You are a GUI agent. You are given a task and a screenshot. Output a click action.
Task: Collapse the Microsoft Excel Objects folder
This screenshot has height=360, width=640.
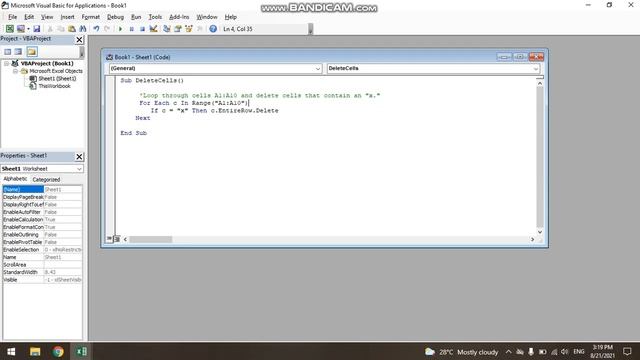pyautogui.click(x=15, y=71)
